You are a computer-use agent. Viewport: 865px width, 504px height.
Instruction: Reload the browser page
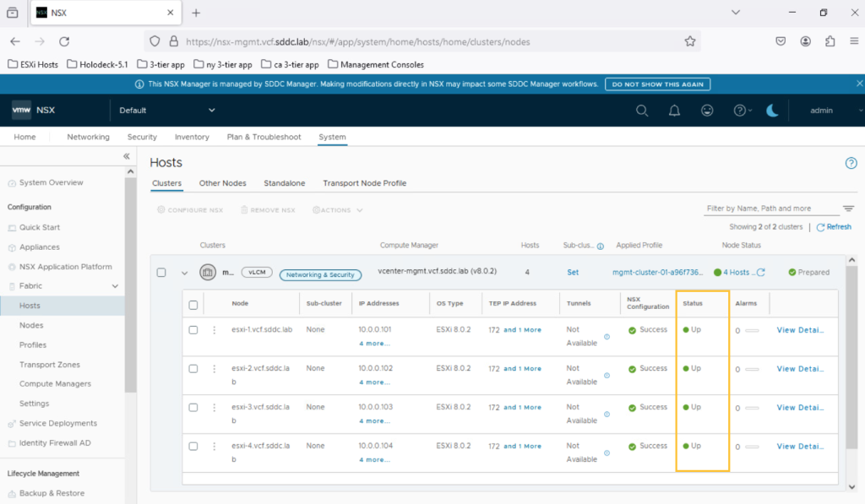[64, 41]
